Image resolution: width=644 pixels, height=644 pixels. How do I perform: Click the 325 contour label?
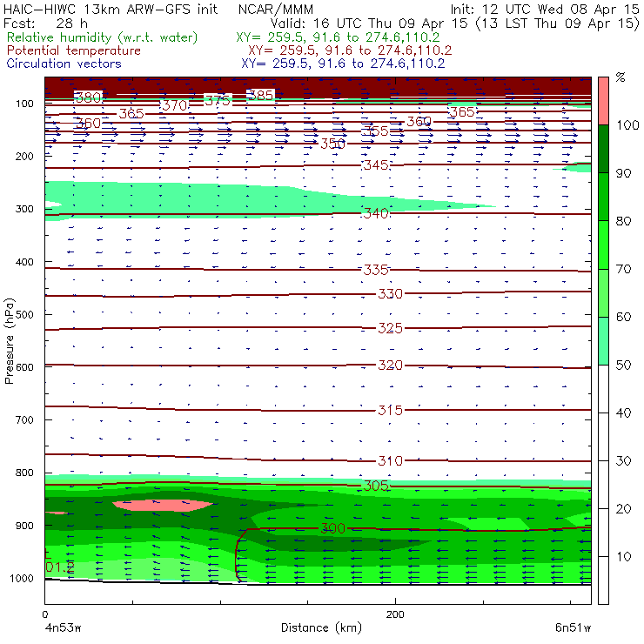pos(390,328)
